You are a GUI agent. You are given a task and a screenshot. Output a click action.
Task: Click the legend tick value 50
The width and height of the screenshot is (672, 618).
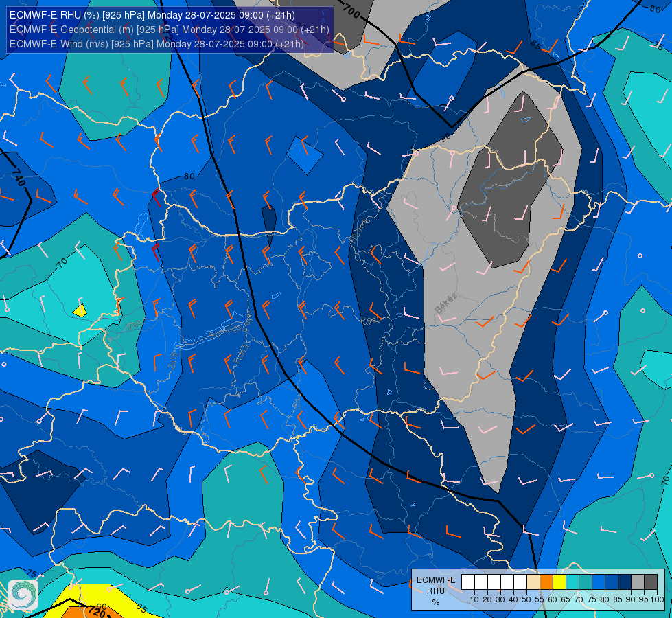[x=526, y=599]
